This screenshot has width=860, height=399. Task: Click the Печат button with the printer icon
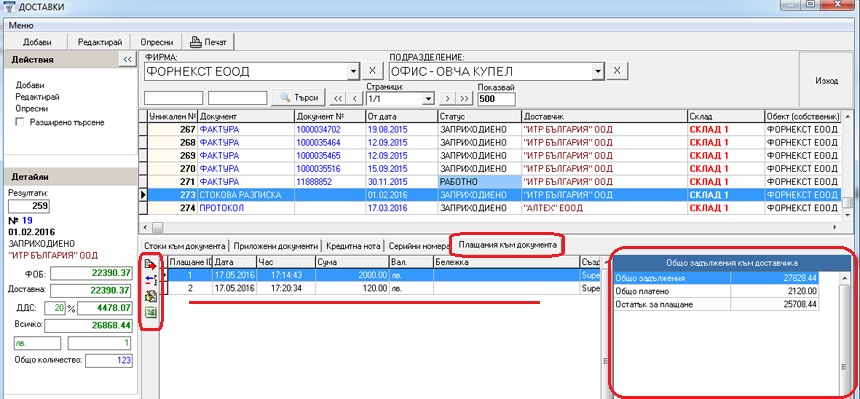click(208, 42)
